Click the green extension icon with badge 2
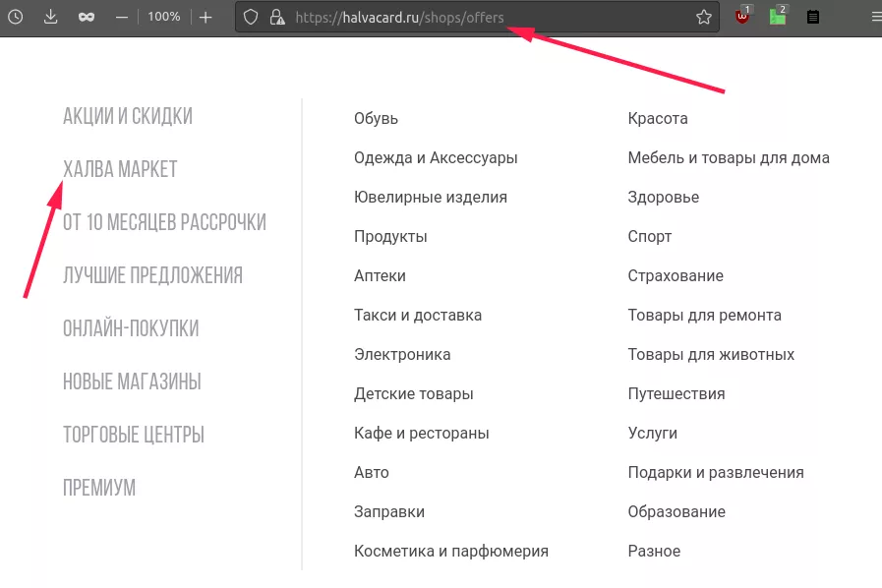This screenshot has width=882, height=588. pos(778,17)
